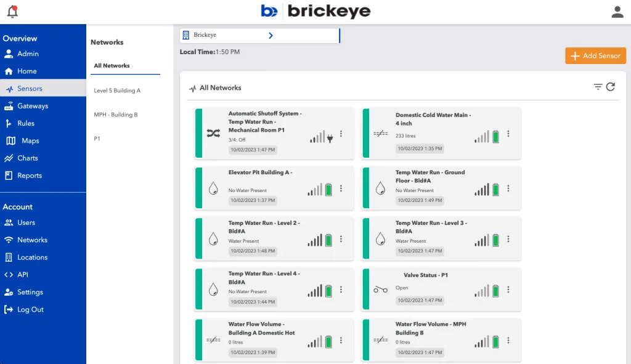The image size is (631, 364).
Task: Select the P1 network
Action: 97,139
